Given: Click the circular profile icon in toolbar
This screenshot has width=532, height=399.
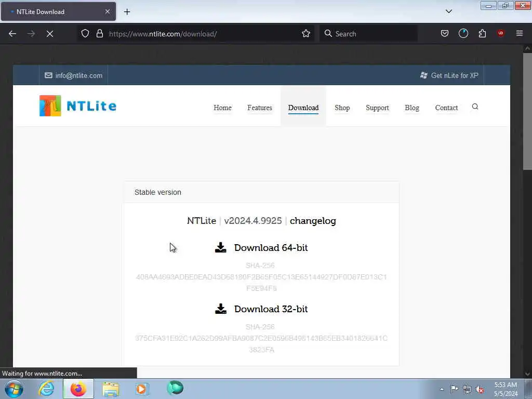Looking at the screenshot, I should [463, 33].
